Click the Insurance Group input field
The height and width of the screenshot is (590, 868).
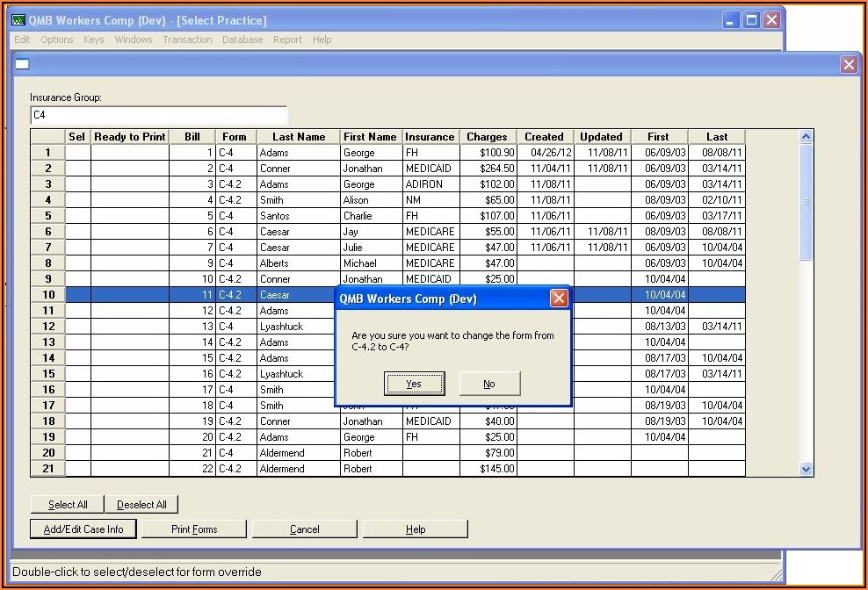pos(158,115)
